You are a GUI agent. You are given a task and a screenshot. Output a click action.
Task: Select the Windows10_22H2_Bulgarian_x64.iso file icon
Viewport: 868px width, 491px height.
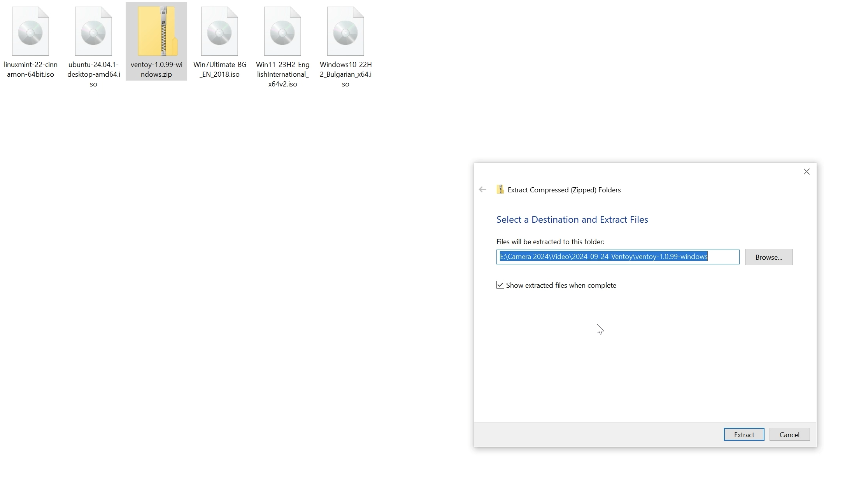coord(345,31)
